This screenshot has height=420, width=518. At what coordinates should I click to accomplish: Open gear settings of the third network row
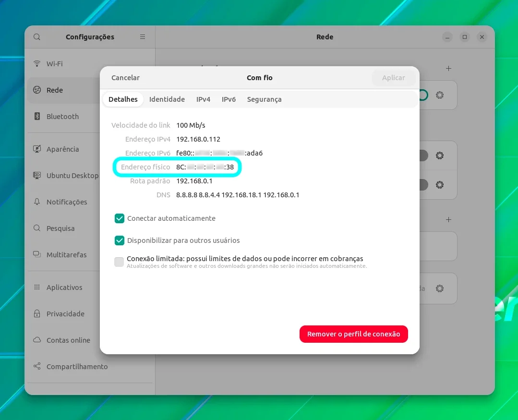pyautogui.click(x=440, y=185)
